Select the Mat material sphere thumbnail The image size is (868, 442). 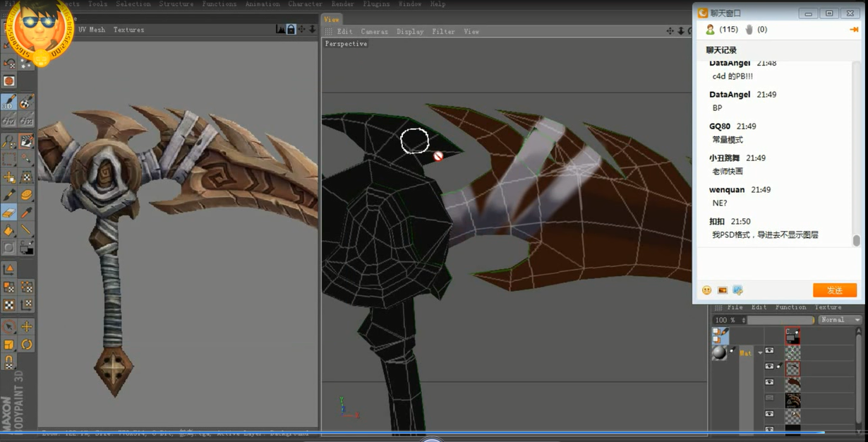pos(719,352)
